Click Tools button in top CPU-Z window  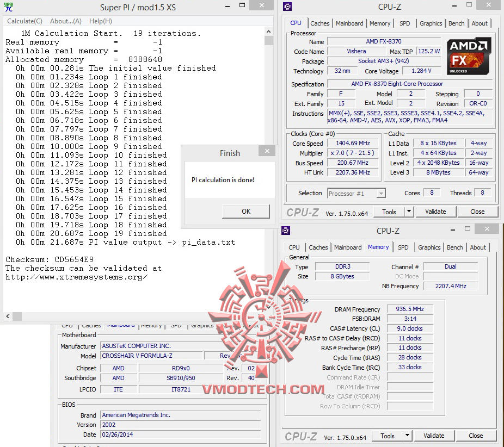point(389,212)
